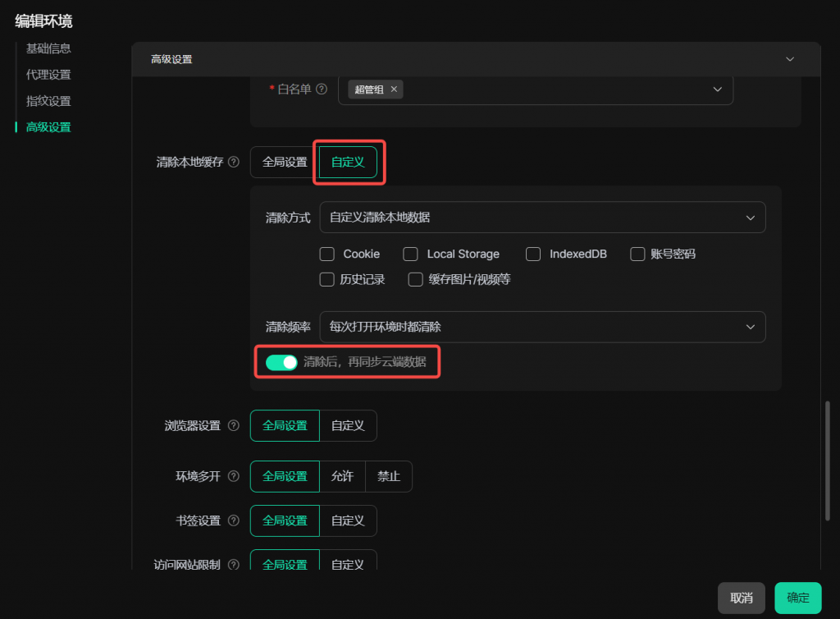Click the 确定 button
The image size is (840, 619).
(797, 598)
